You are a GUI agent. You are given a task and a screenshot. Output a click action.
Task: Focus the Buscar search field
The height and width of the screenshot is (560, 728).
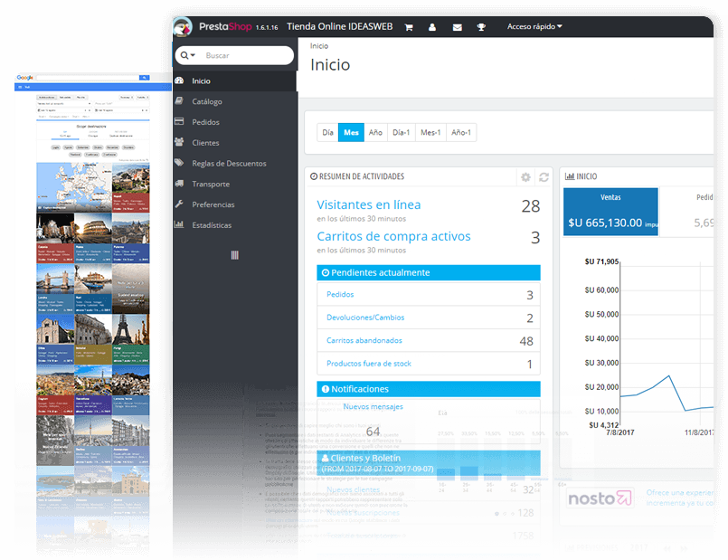[249, 55]
